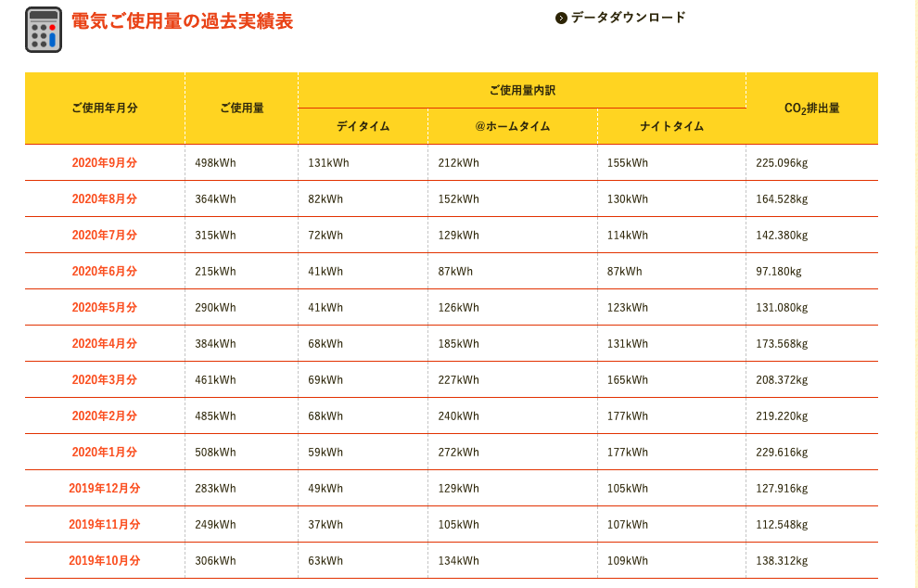Select the 164.528kg CO2 cell

pos(812,199)
